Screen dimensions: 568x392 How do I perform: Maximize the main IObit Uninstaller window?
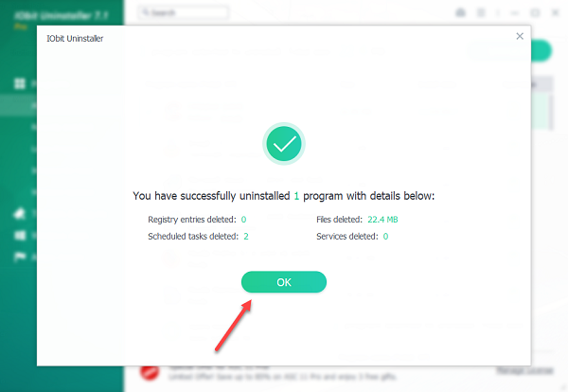click(535, 12)
